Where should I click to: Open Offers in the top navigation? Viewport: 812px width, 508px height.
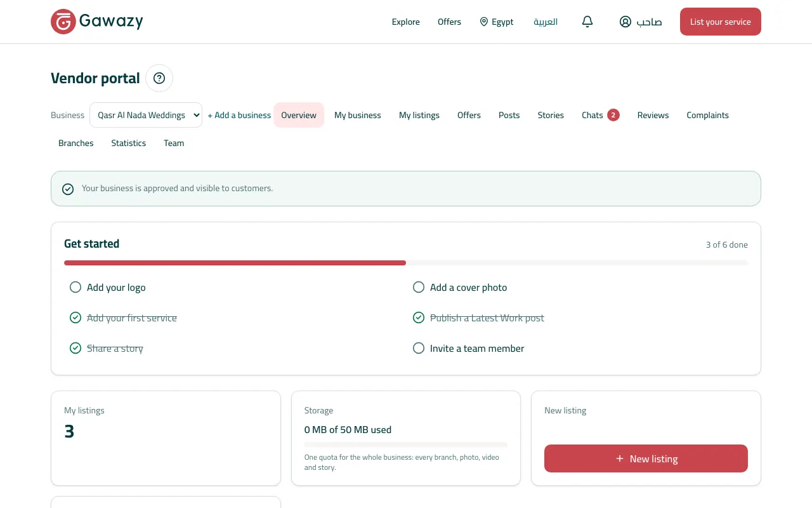click(449, 22)
